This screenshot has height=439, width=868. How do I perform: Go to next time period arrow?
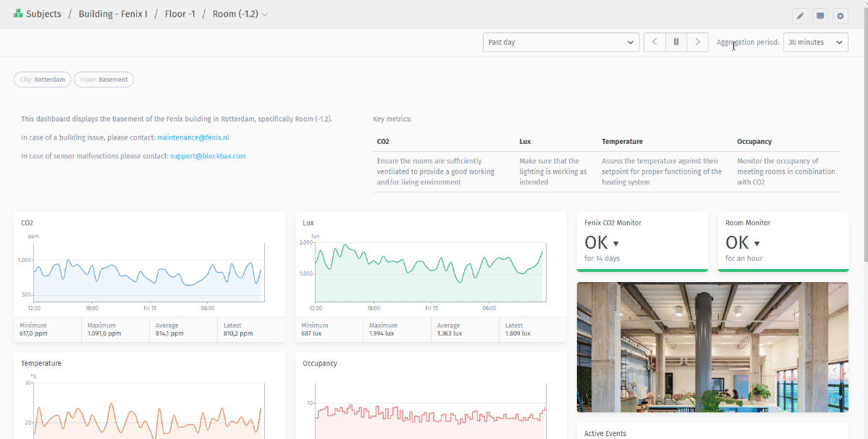(x=697, y=42)
